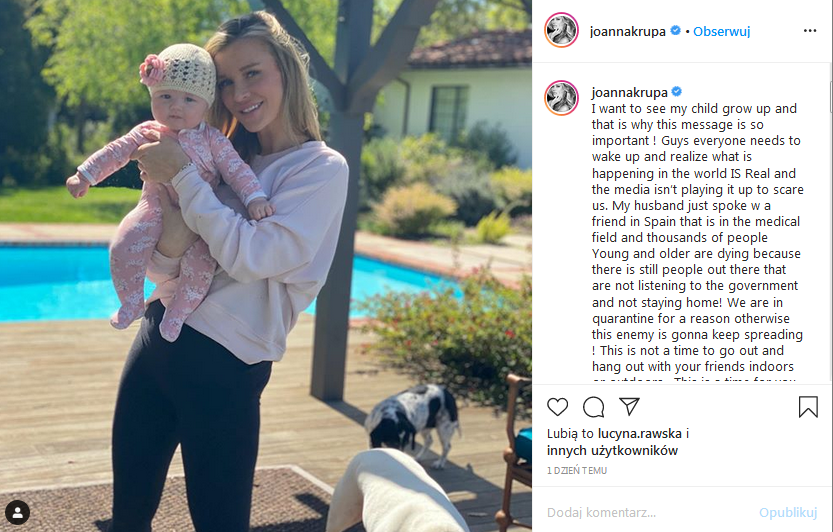Click the verified badge beside caption username
833x532 pixels.
(x=676, y=92)
